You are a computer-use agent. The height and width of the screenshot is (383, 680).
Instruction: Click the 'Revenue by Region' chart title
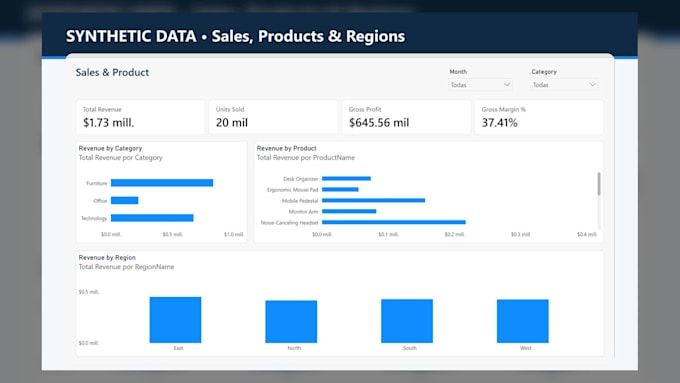point(107,258)
